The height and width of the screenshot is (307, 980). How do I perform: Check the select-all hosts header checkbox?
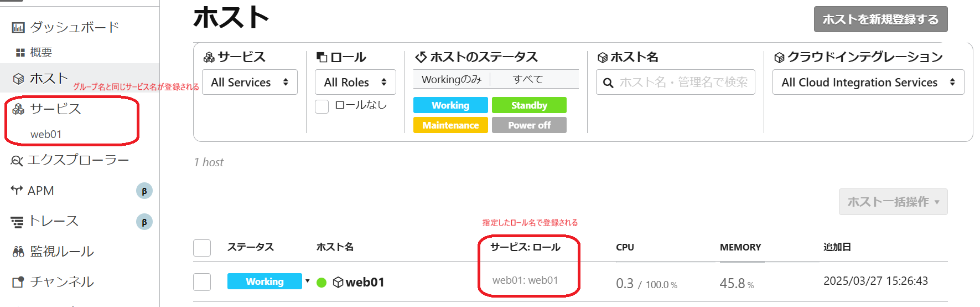(202, 248)
